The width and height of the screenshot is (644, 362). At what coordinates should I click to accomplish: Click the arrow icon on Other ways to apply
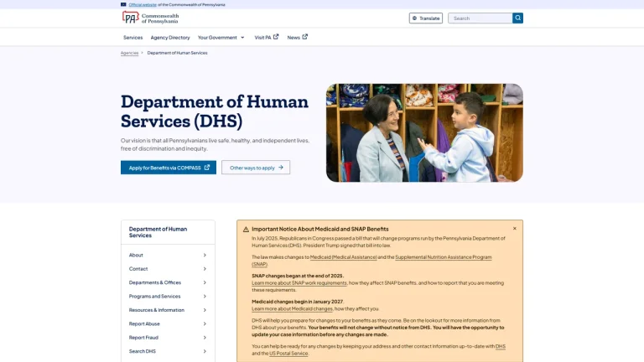point(281,168)
